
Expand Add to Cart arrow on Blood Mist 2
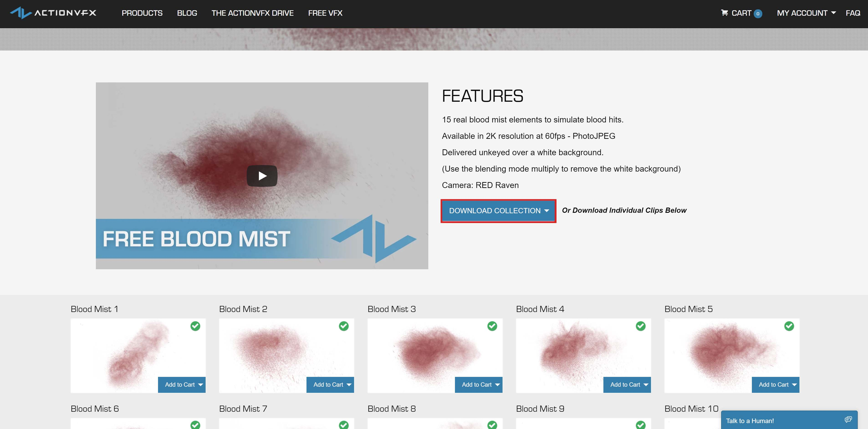coord(349,385)
